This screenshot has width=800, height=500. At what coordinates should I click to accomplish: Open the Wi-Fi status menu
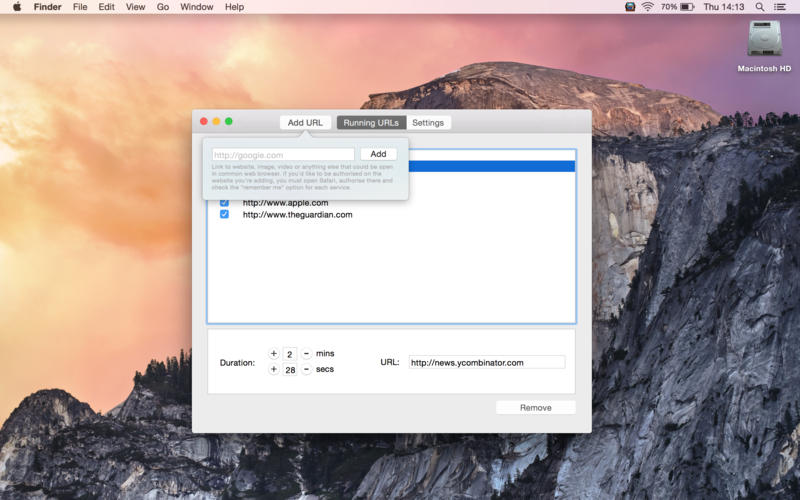[647, 7]
